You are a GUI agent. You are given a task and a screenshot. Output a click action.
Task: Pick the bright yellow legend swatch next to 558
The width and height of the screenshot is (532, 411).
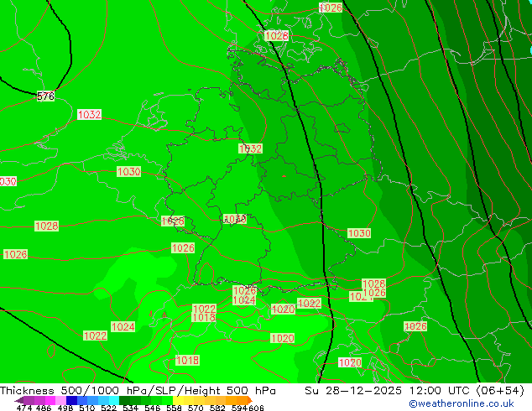point(178,400)
